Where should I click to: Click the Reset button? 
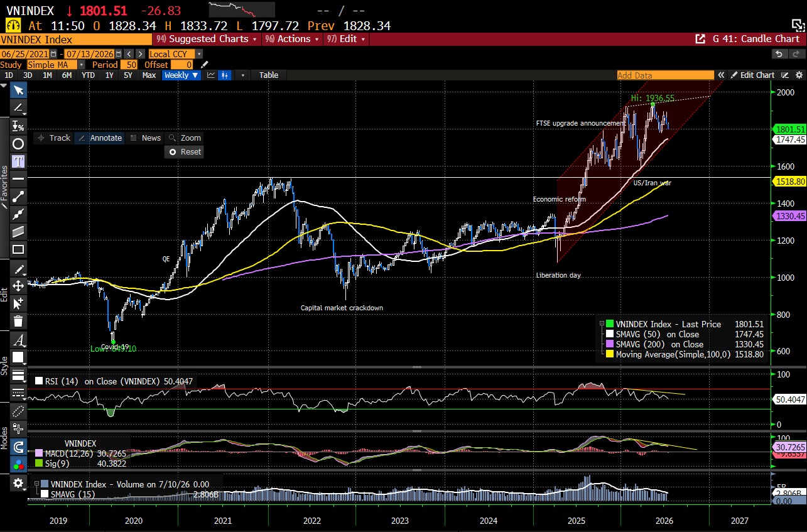tap(185, 151)
